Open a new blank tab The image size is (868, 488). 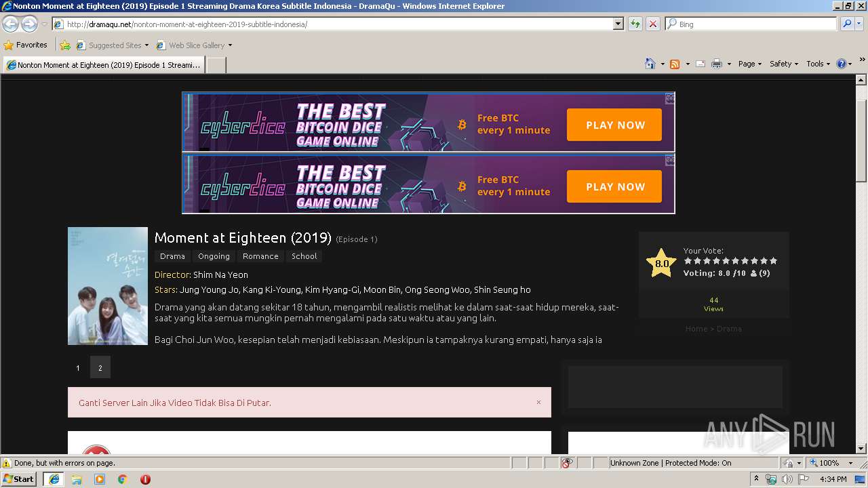[216, 65]
